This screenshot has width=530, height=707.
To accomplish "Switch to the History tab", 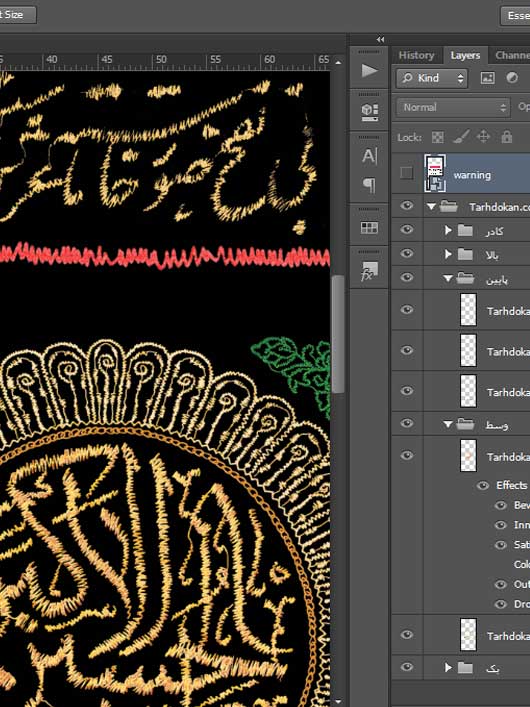I will 416,55.
